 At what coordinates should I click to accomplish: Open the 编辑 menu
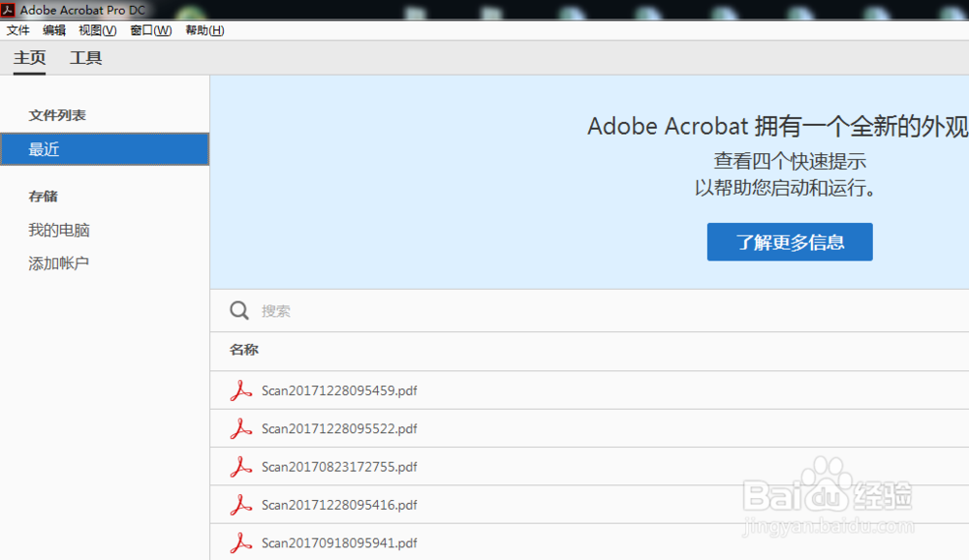[x=54, y=30]
